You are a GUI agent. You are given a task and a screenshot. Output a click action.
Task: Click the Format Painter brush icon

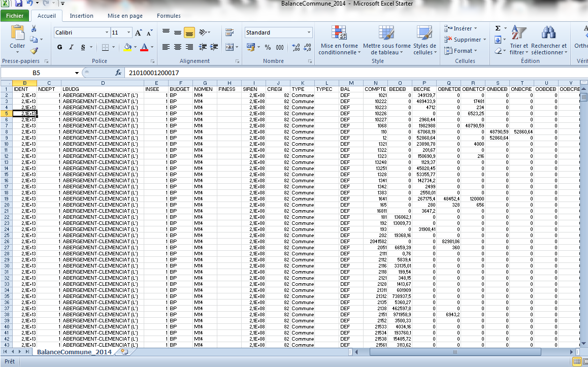coord(34,50)
